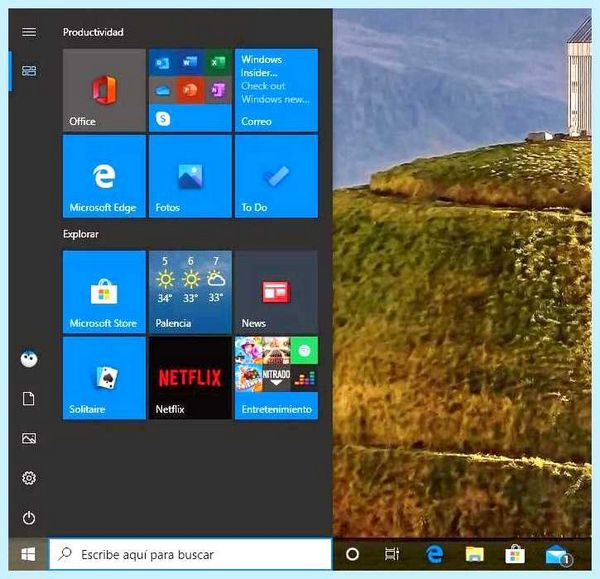Open OneNote in the Office folder tile
This screenshot has width=600, height=579.
tap(218, 90)
